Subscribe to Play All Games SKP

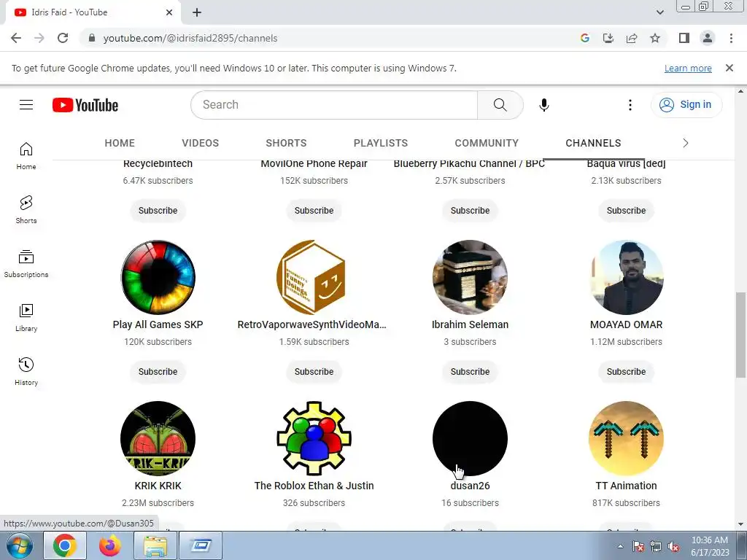[x=158, y=371]
